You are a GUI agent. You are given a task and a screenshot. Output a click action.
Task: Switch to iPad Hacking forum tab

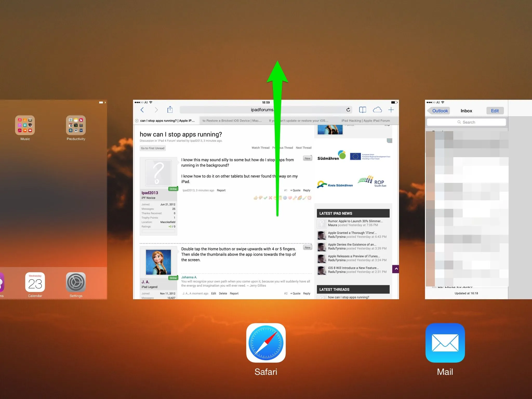[365, 121]
